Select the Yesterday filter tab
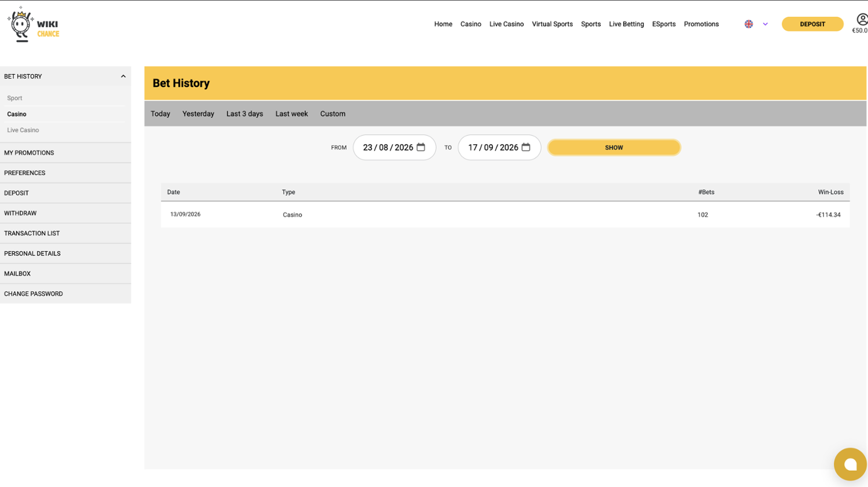 click(198, 113)
